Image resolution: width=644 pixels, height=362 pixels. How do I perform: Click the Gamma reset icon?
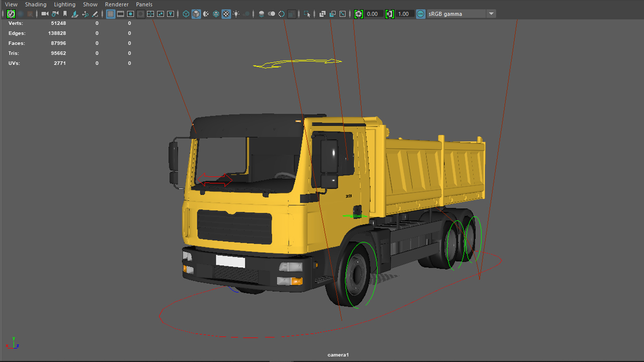(389, 14)
